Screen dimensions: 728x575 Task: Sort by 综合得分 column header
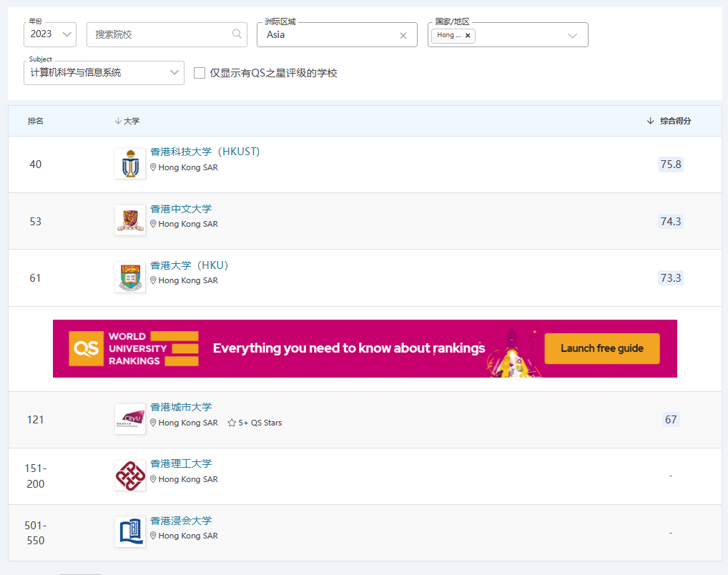(669, 121)
